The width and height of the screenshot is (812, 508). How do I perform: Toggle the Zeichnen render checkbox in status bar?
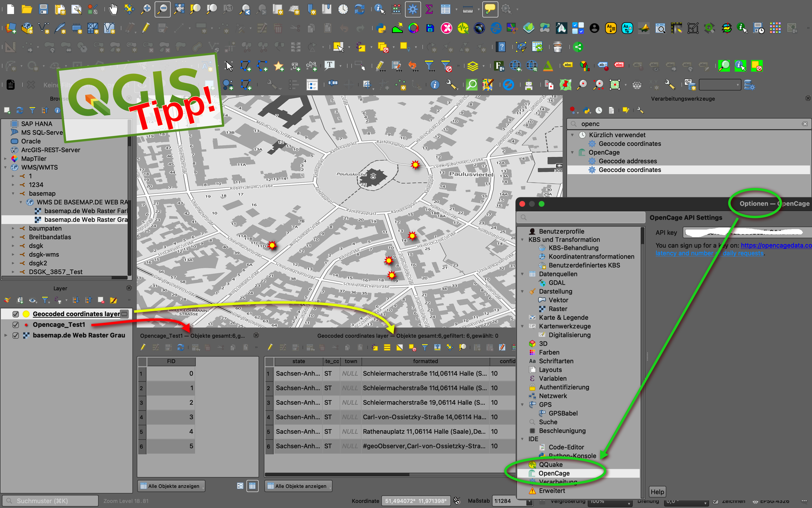[x=715, y=501]
